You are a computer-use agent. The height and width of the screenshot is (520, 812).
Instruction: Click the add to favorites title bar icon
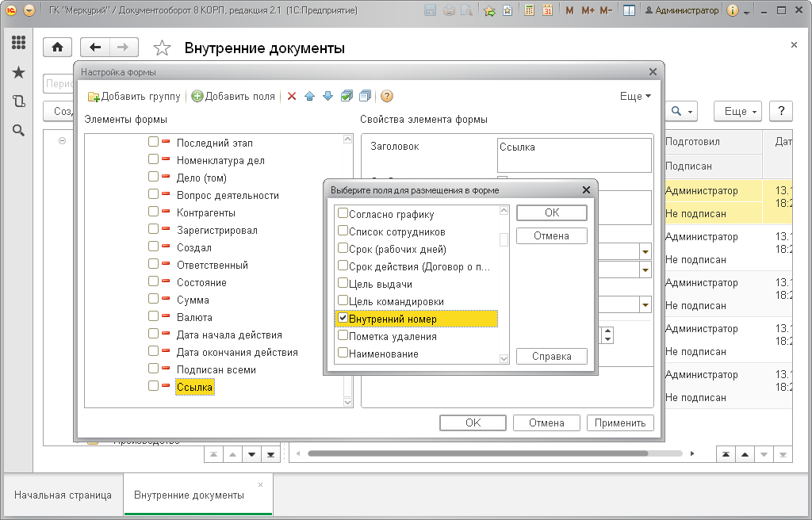point(488,10)
